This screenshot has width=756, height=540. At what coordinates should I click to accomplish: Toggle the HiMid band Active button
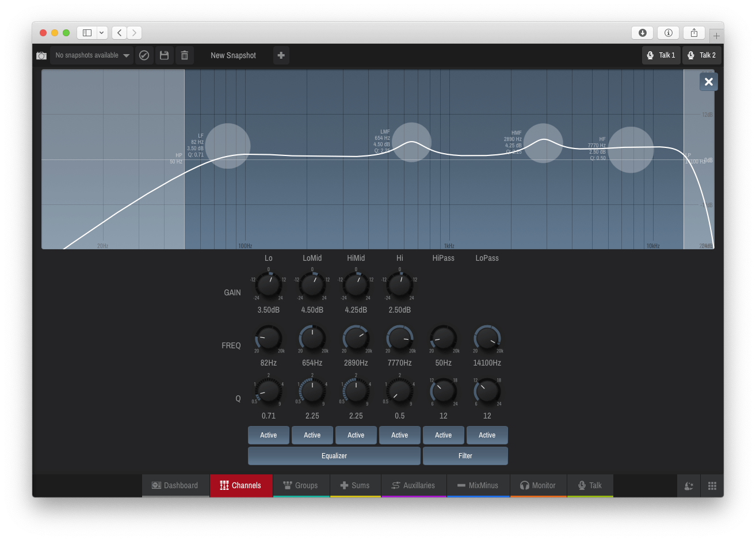[x=356, y=435]
